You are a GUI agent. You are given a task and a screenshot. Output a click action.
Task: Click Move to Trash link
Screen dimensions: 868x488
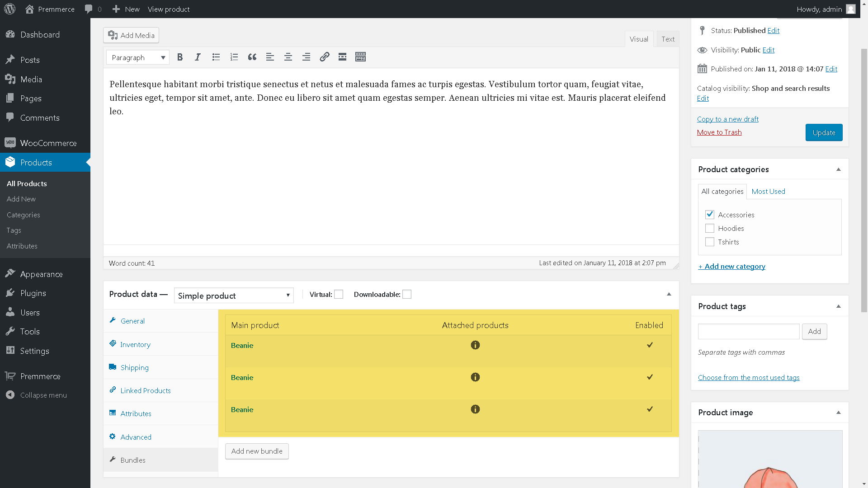[719, 132]
